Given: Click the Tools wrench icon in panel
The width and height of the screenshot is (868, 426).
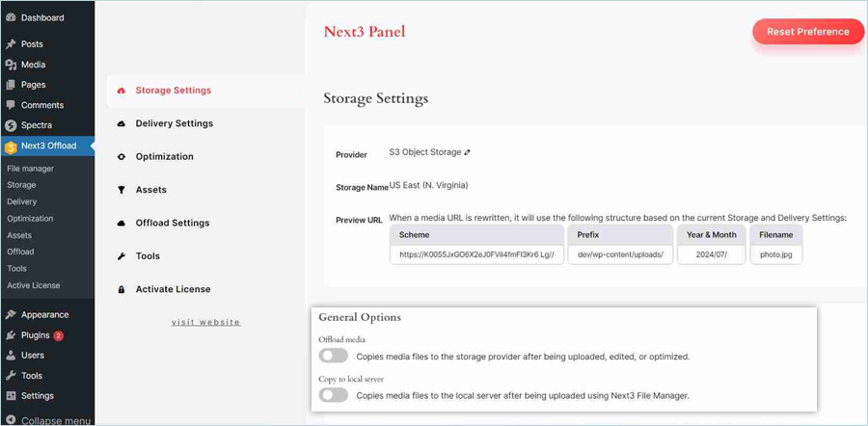Looking at the screenshot, I should tap(122, 256).
